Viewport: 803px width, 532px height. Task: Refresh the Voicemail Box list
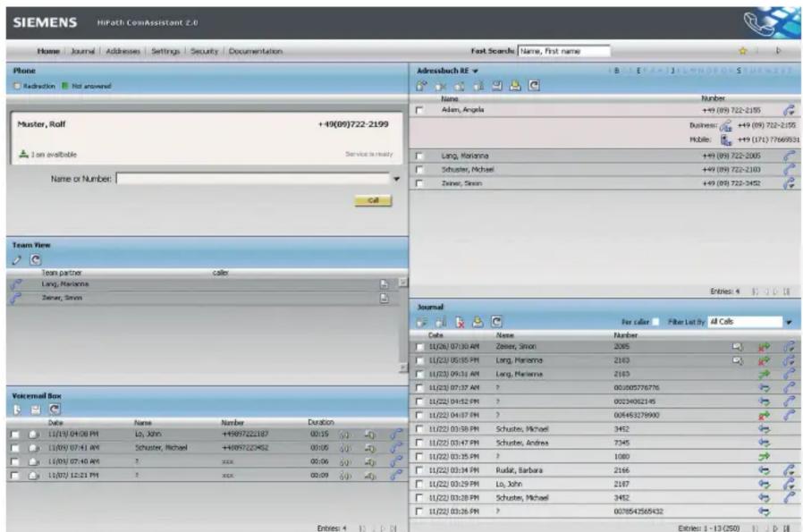pyautogui.click(x=55, y=410)
